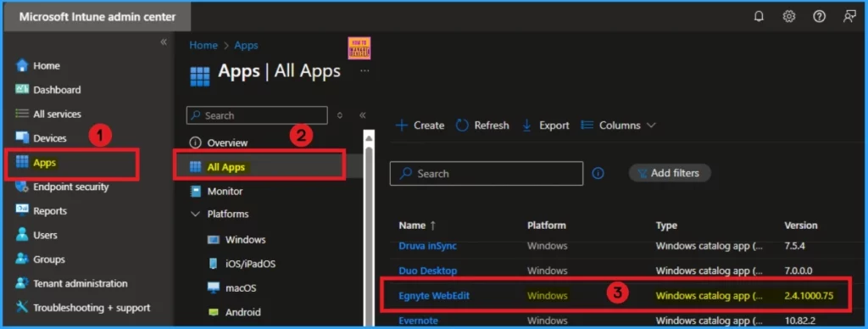The height and width of the screenshot is (329, 868).
Task: Open Duo Desktop app
Action: click(x=428, y=270)
